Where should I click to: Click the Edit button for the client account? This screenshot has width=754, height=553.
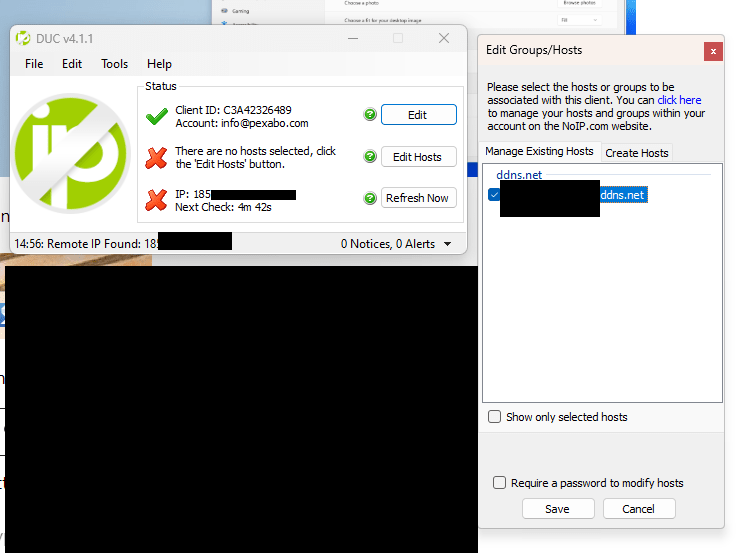(x=418, y=115)
